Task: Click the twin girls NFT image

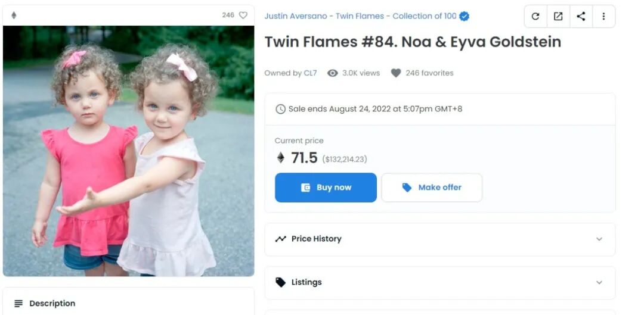Action: click(129, 151)
